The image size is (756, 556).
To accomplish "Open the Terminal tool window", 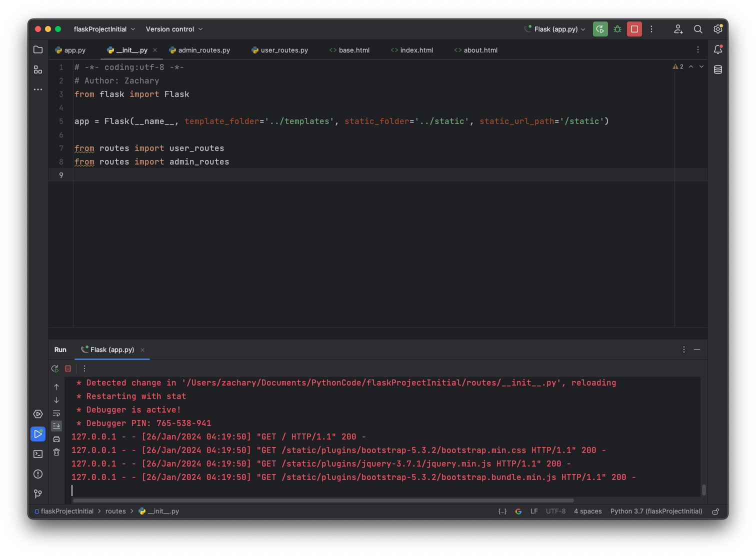I will coord(38,454).
